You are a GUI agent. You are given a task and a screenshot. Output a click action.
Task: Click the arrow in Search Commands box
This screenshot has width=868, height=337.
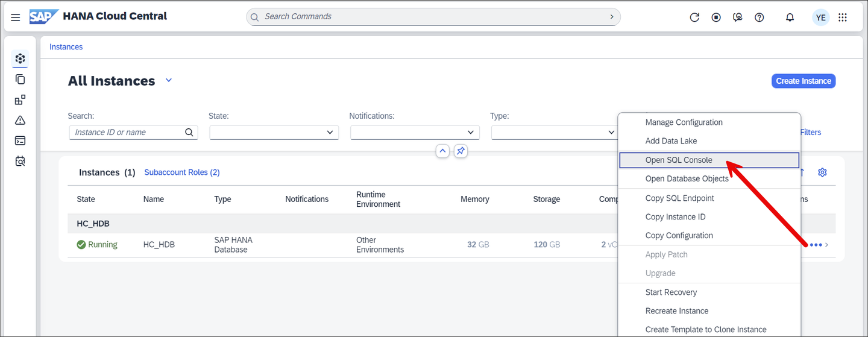[612, 17]
